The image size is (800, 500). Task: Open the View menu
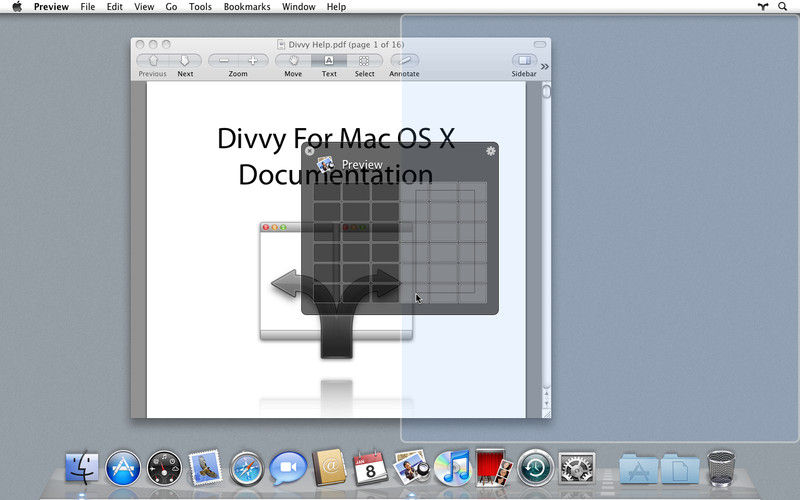[x=144, y=7]
